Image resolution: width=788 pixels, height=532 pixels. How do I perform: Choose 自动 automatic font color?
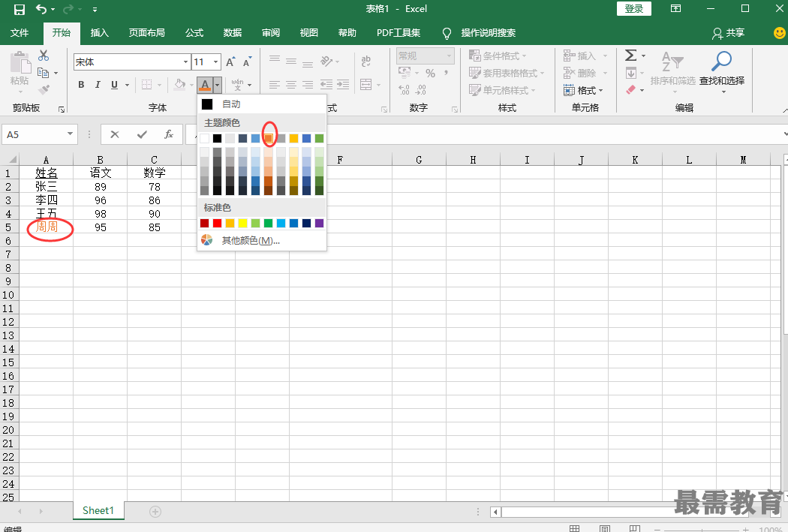point(261,104)
